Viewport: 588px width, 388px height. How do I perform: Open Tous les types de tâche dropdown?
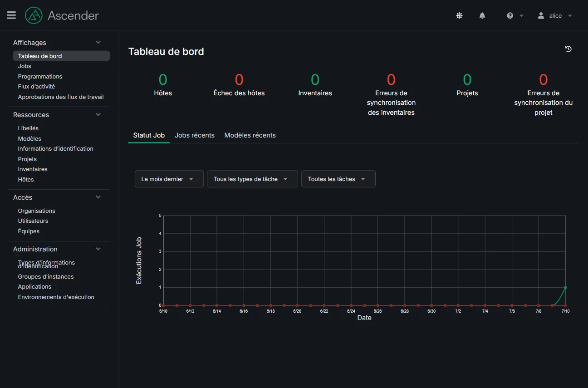tap(252, 179)
